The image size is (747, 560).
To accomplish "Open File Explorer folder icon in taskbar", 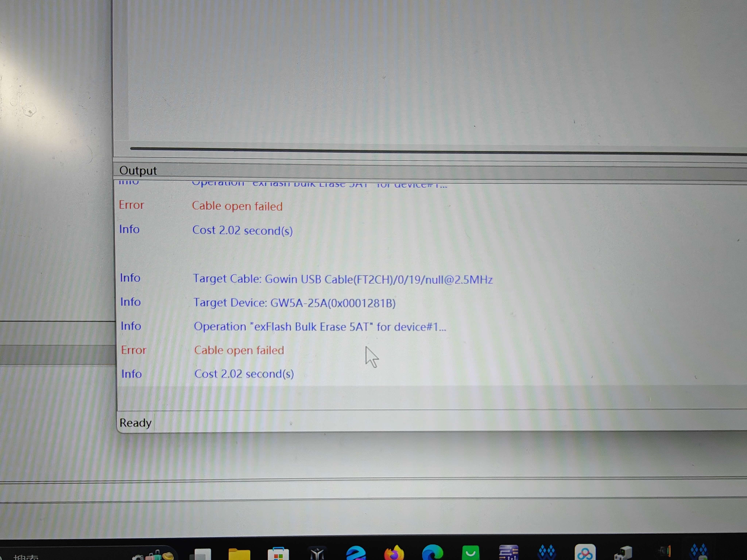I will click(239, 554).
